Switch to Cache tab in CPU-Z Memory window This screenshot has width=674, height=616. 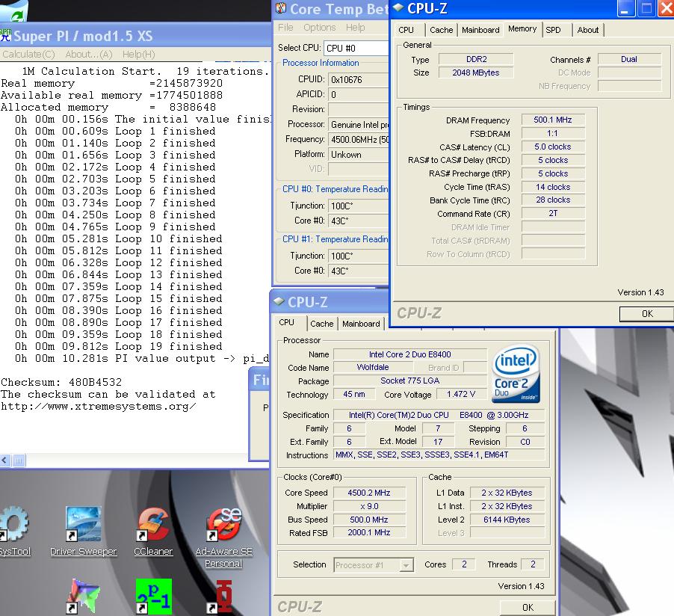tap(442, 30)
